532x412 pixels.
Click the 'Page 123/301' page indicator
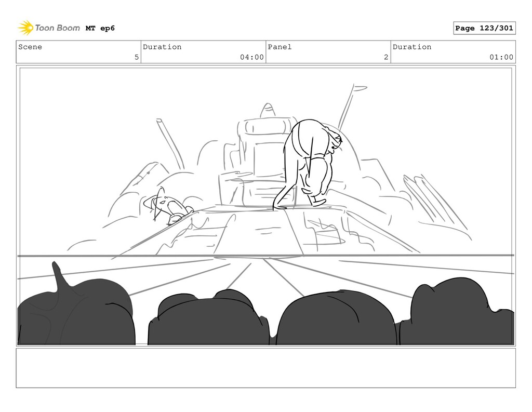(x=484, y=28)
